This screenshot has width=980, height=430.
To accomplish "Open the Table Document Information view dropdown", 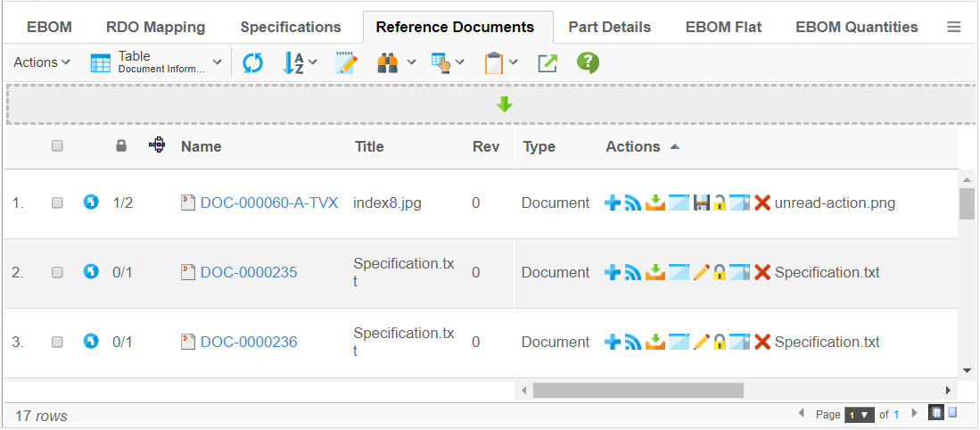I will pos(157,62).
